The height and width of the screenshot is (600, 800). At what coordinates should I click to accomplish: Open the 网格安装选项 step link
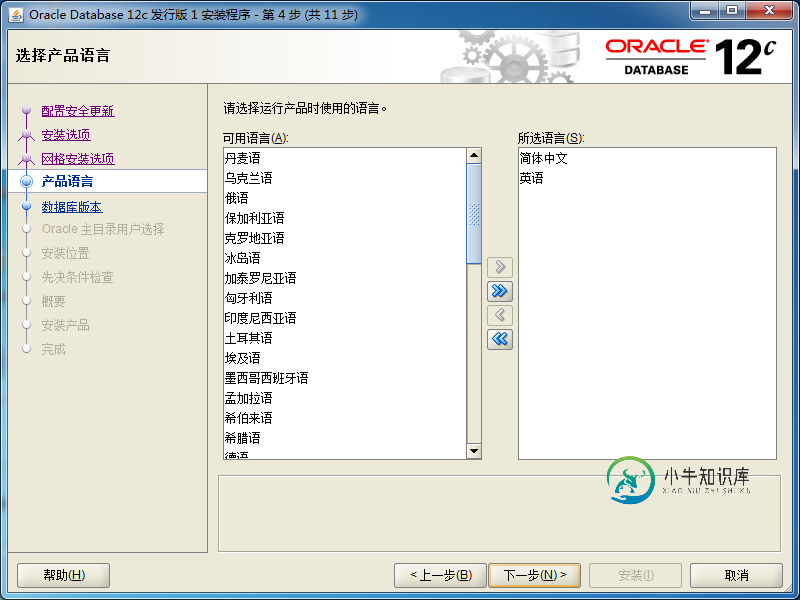(78, 159)
